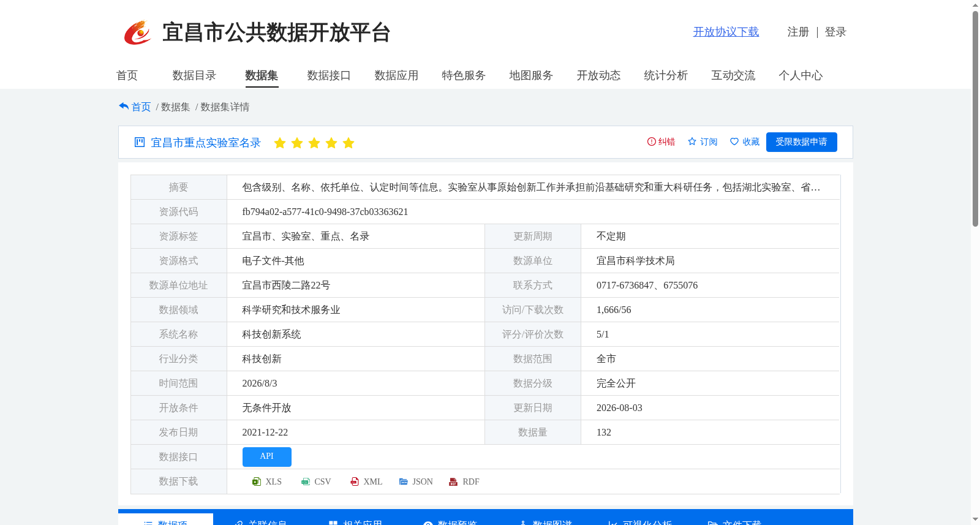Click the dataset icon before 宜昌市重点实验室名录

(140, 142)
